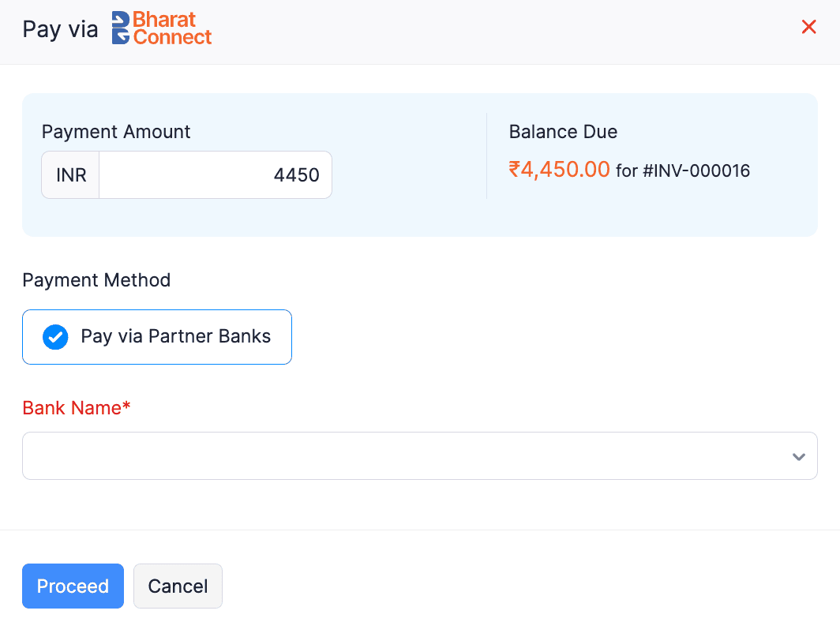Focus the Payment Amount input field
Image resolution: width=840 pixels, height=633 pixels.
[215, 175]
